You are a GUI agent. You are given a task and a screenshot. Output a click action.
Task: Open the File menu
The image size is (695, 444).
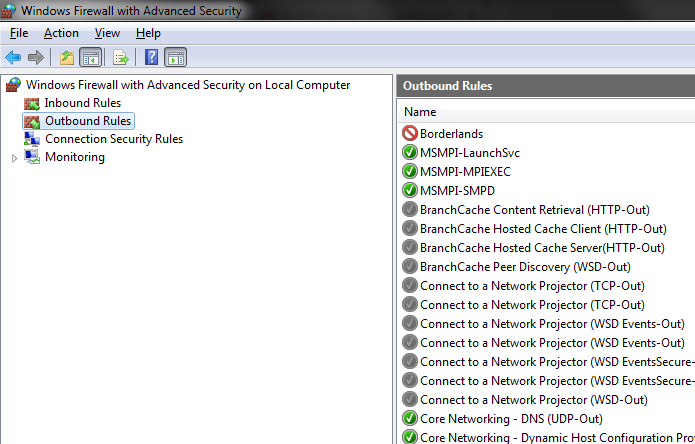(x=19, y=33)
